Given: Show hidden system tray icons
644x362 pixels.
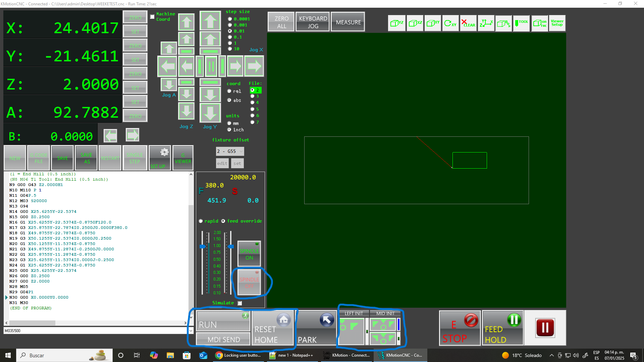Looking at the screenshot, I should [x=551, y=355].
